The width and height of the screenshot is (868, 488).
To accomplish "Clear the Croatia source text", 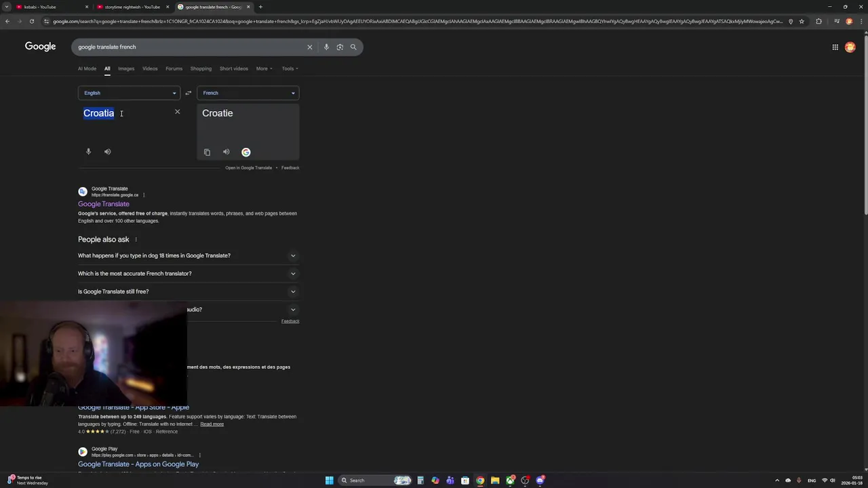I will coord(178,112).
